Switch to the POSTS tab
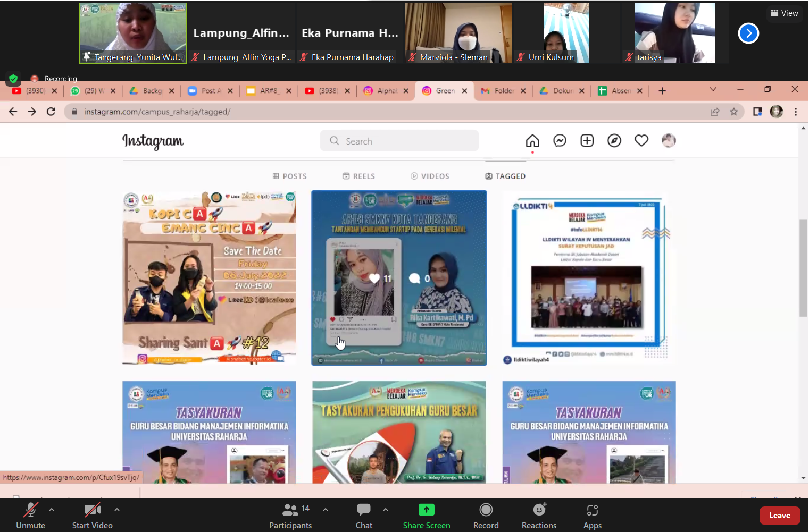Screen dimensions: 809x532 (290, 176)
